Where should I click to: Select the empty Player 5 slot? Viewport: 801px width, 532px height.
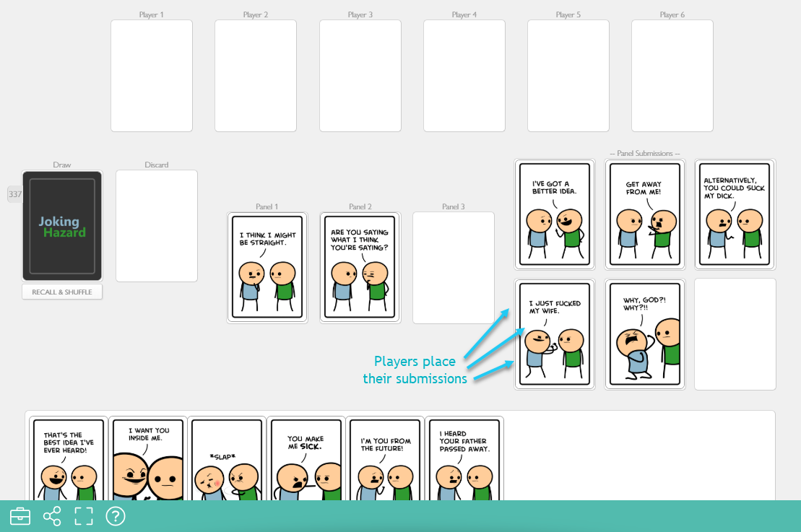pyautogui.click(x=568, y=76)
